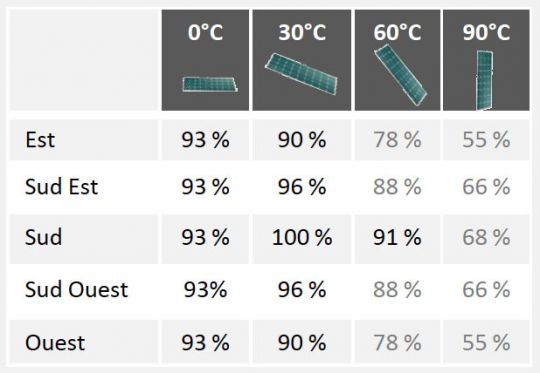Viewport: 540px width, 373px height.
Task: Click the 78 % cell in Ouest row
Action: (397, 343)
